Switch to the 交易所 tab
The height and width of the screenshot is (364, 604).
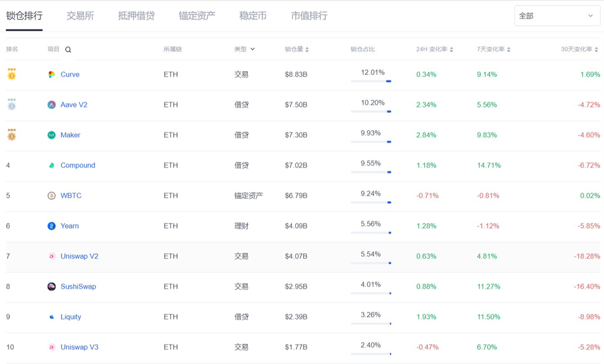point(80,16)
